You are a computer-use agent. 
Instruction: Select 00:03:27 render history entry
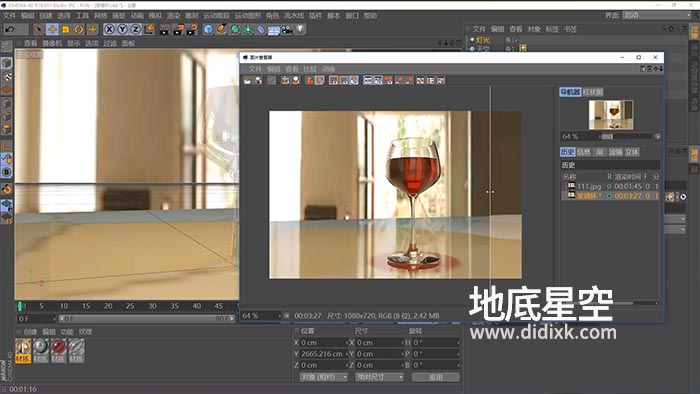click(610, 196)
